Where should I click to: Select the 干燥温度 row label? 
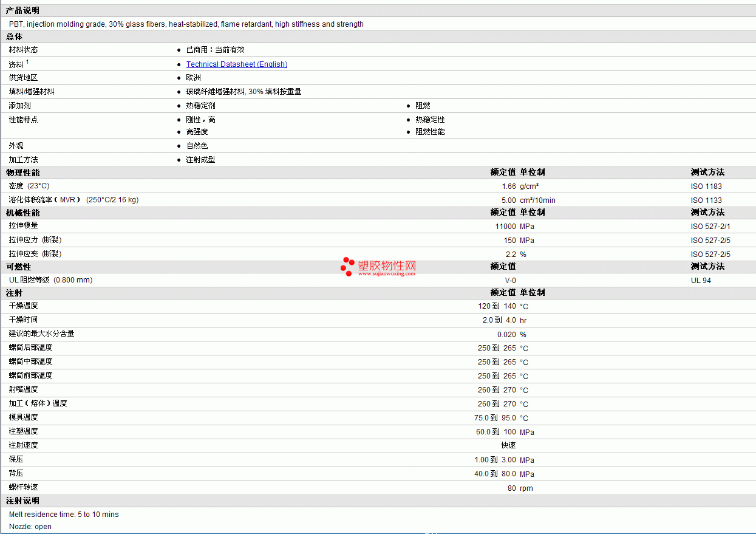(23, 306)
